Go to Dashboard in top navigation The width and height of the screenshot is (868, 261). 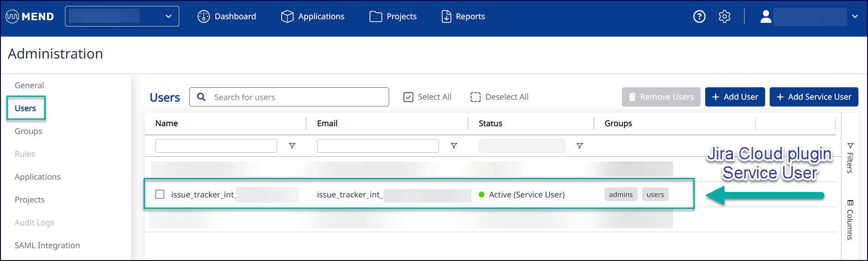pyautogui.click(x=227, y=16)
